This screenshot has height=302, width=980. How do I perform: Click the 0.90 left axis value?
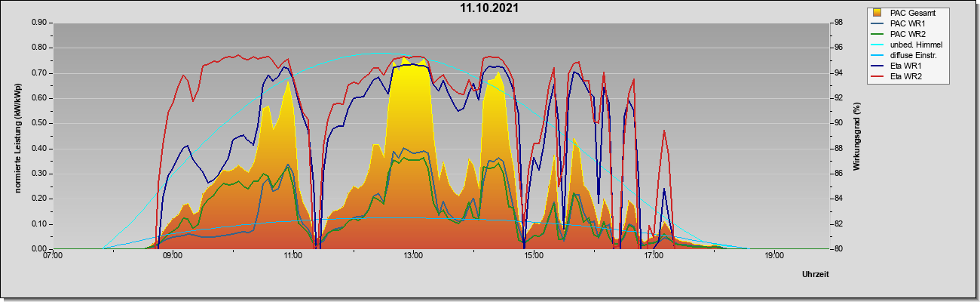[39, 23]
